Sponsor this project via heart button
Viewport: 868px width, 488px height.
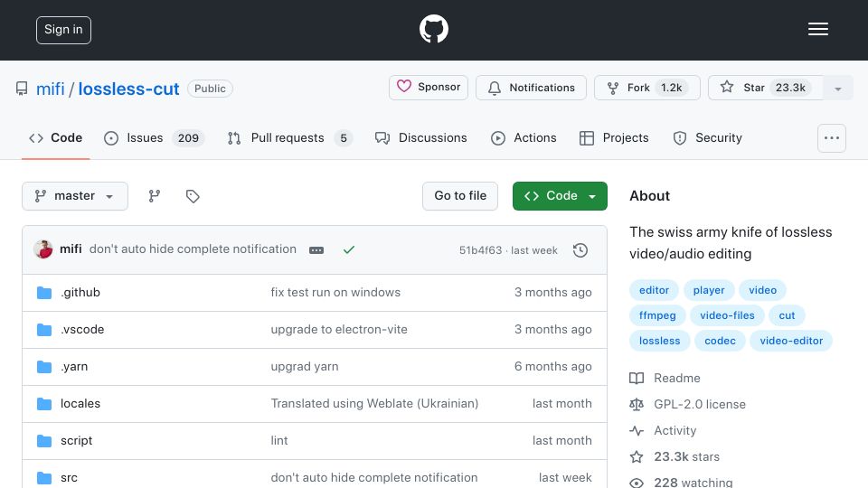tap(429, 88)
